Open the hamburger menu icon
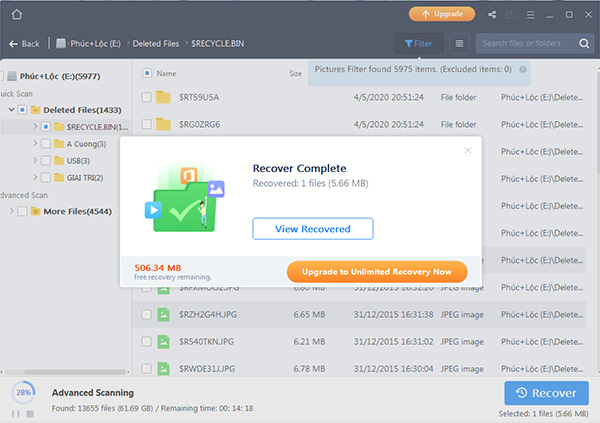This screenshot has width=600, height=423. [530, 15]
